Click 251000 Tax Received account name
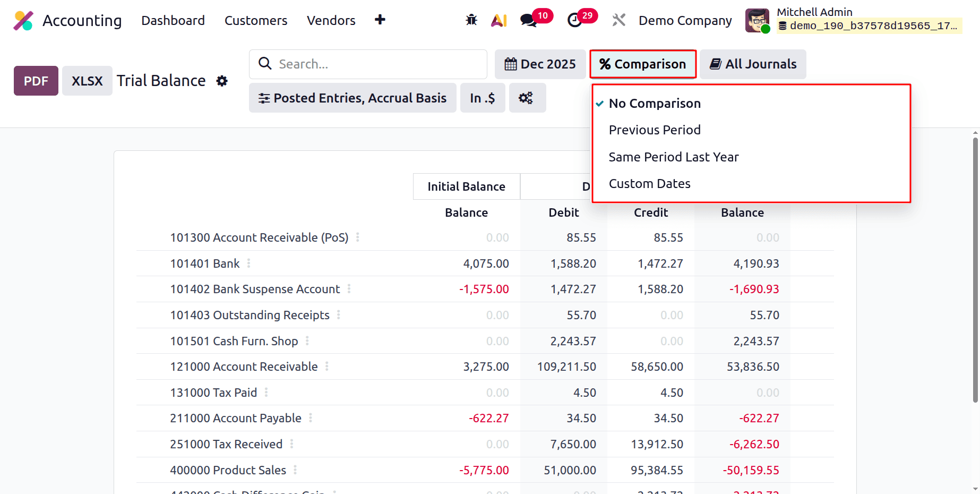 (x=226, y=444)
